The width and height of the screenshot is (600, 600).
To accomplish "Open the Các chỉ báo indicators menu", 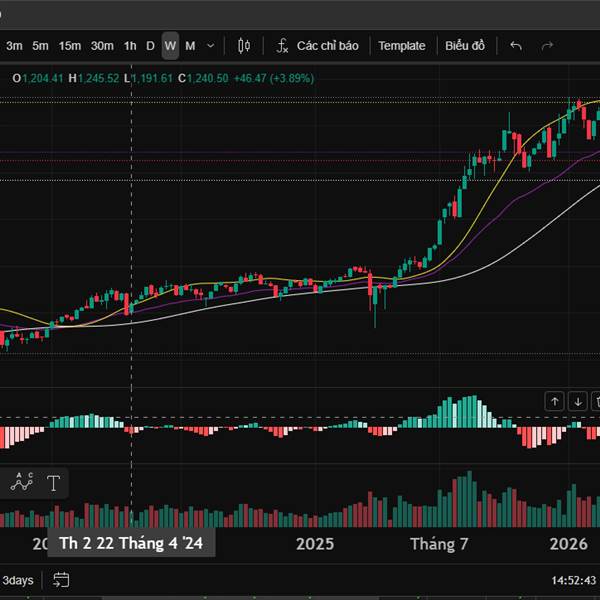I will coord(320,46).
